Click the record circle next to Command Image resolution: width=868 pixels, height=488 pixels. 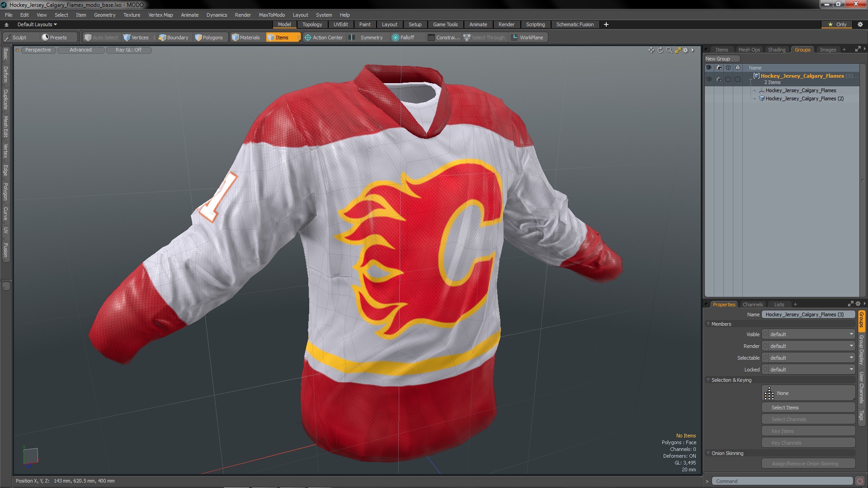(860, 481)
